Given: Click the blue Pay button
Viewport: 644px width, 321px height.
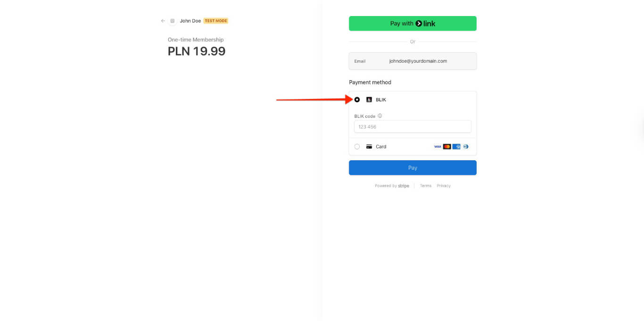Looking at the screenshot, I should pyautogui.click(x=413, y=167).
